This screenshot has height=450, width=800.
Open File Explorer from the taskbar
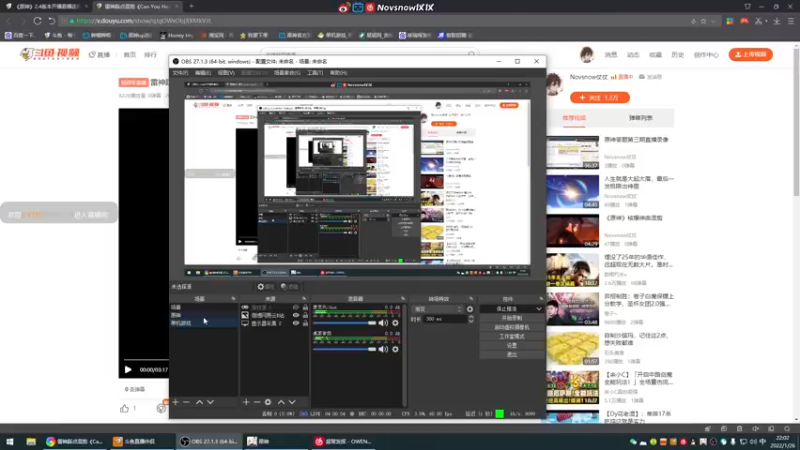point(31,441)
